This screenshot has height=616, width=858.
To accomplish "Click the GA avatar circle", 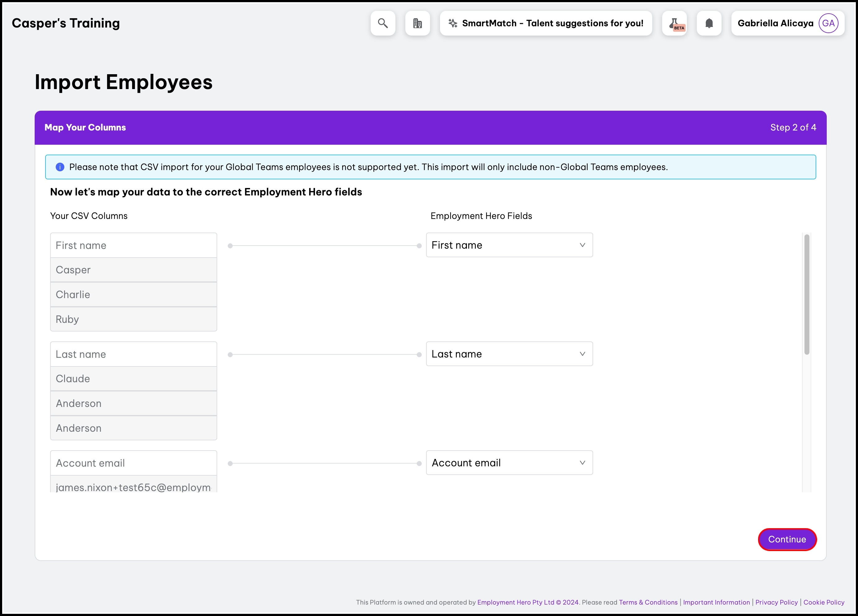I will [828, 23].
